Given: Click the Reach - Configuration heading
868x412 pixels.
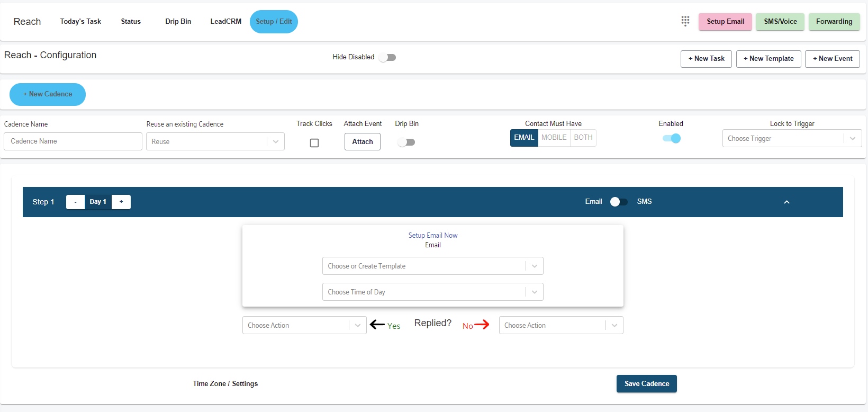Looking at the screenshot, I should (x=50, y=55).
